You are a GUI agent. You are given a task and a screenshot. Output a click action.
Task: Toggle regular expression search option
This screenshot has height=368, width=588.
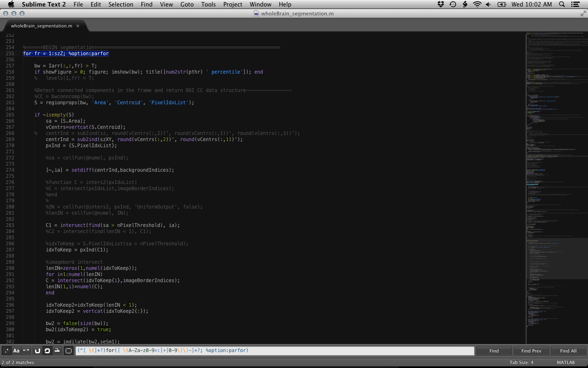[x=7, y=350]
